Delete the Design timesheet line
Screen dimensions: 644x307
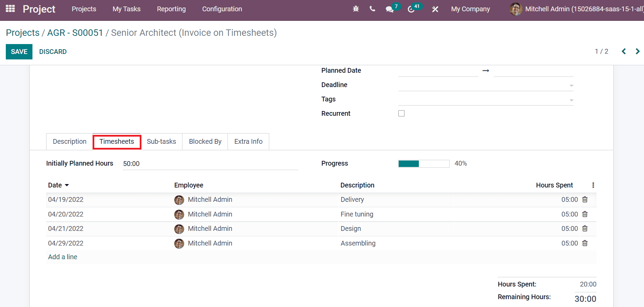[585, 228]
